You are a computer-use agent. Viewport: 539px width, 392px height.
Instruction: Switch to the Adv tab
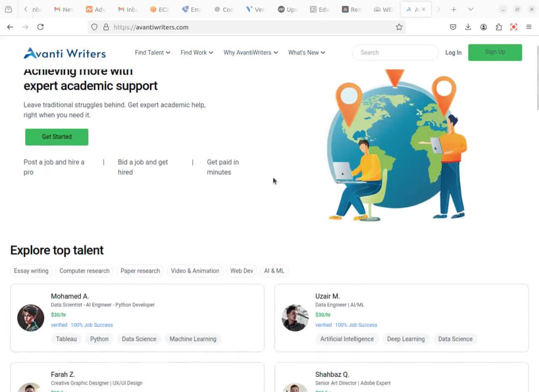point(95,9)
